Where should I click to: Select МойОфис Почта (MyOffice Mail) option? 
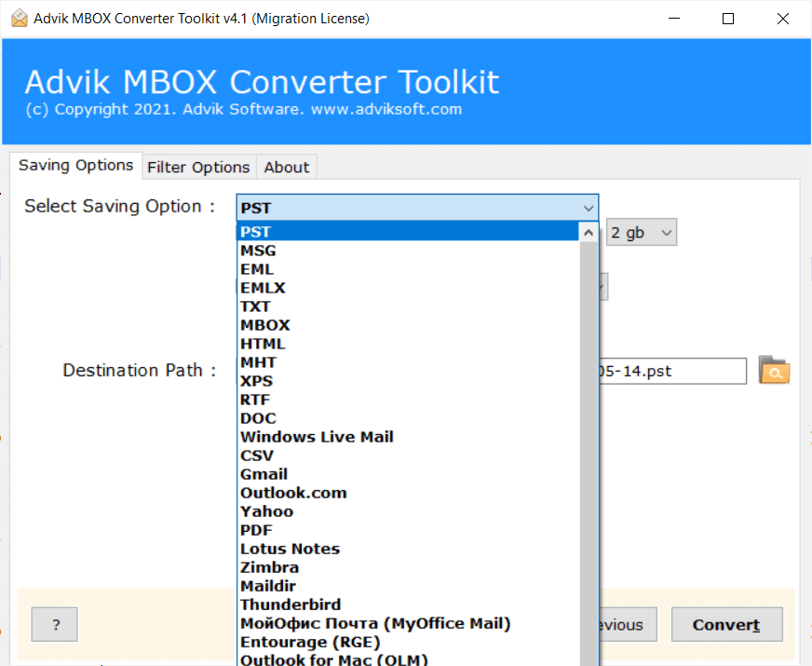coord(408,623)
